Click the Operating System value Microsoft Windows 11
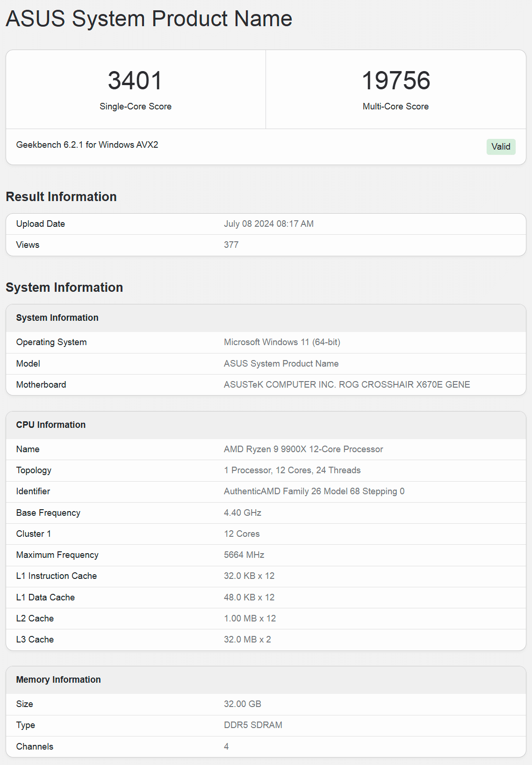532x765 pixels. (282, 342)
